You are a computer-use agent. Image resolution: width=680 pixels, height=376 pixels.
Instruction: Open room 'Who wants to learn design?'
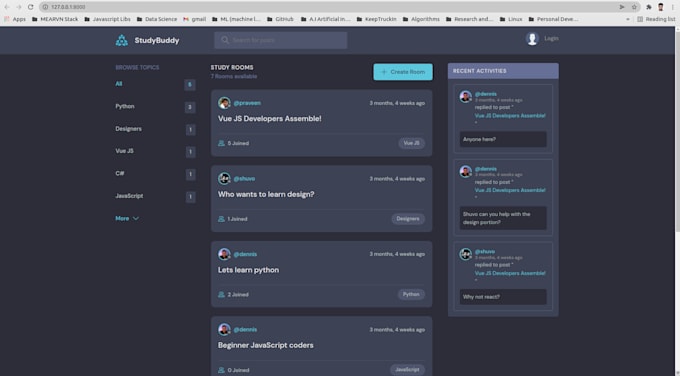coord(266,194)
